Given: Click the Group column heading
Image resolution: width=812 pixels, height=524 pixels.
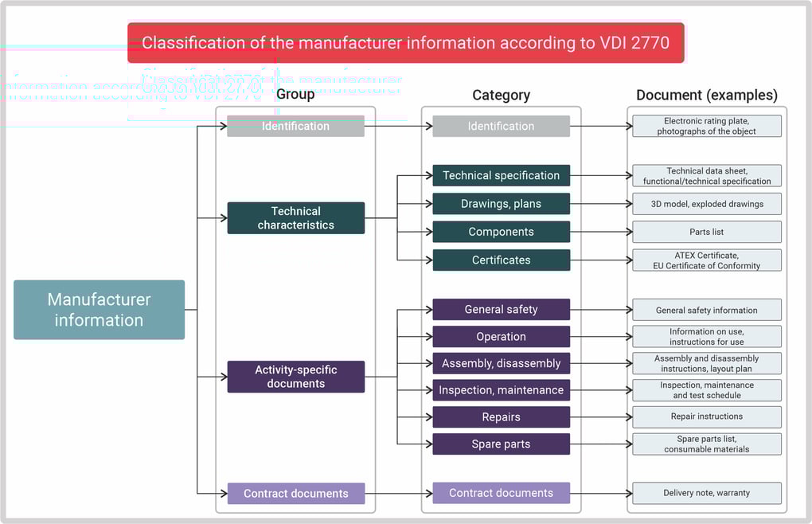Looking at the screenshot, I should pos(295,94).
